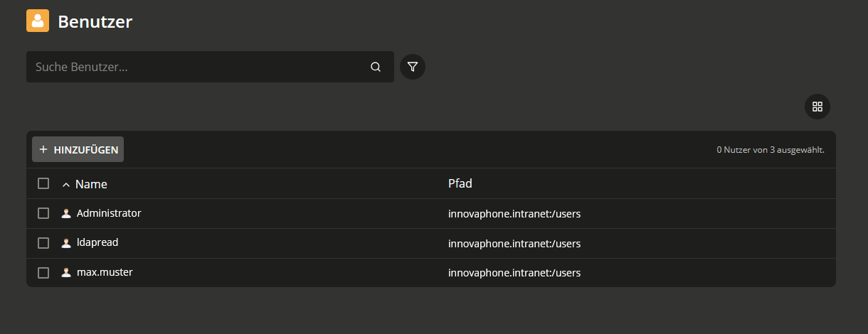
Task: Sort by the Pfad column header
Action: point(460,183)
